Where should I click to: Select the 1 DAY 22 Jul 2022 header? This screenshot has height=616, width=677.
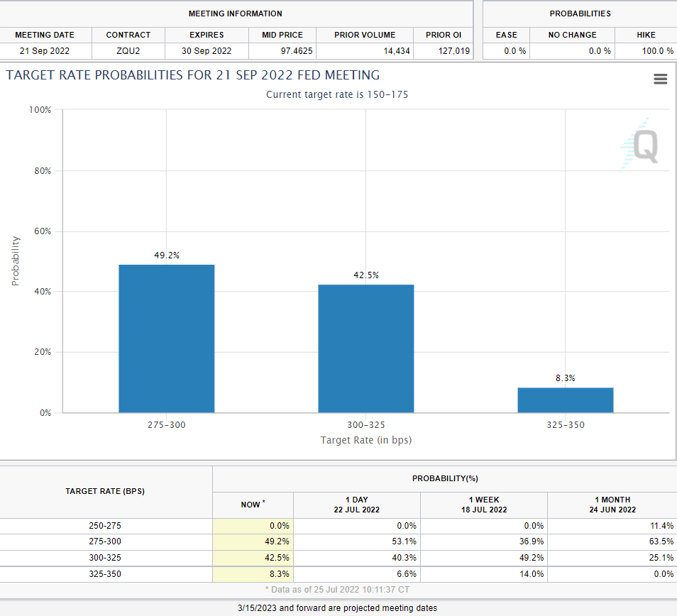pos(356,505)
